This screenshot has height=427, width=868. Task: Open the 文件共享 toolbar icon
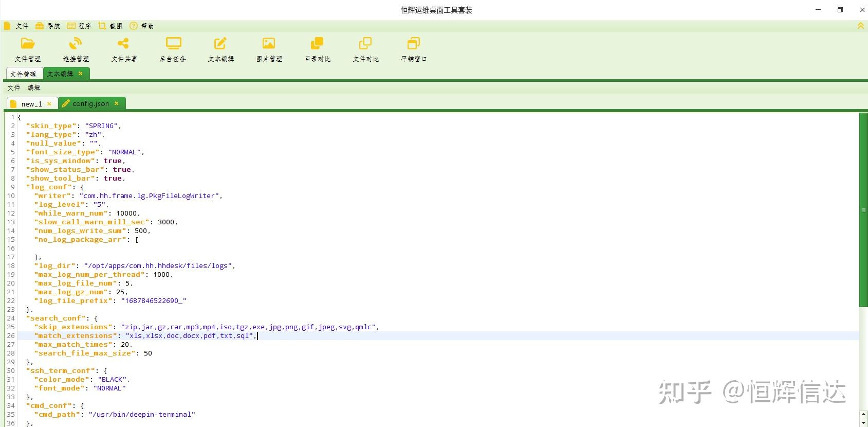[x=124, y=49]
